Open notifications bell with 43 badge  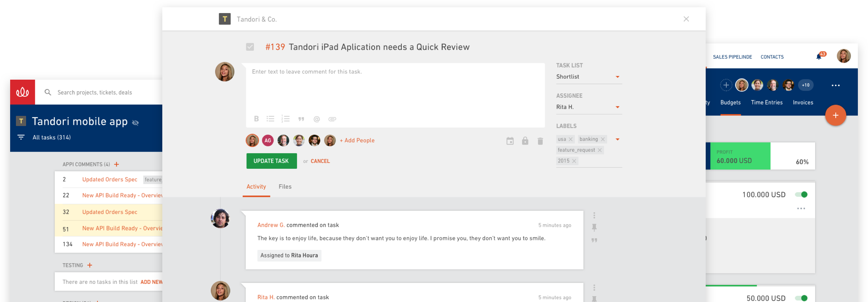point(819,56)
